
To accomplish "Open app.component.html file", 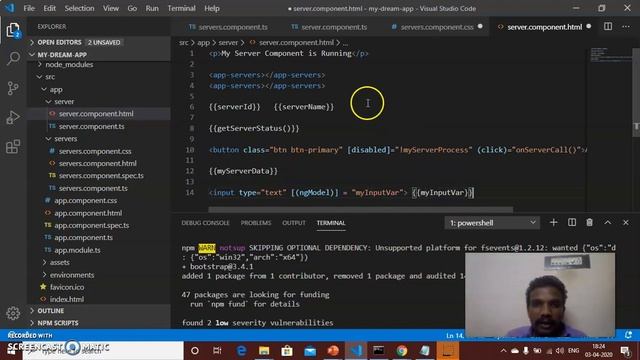I will [x=88, y=213].
